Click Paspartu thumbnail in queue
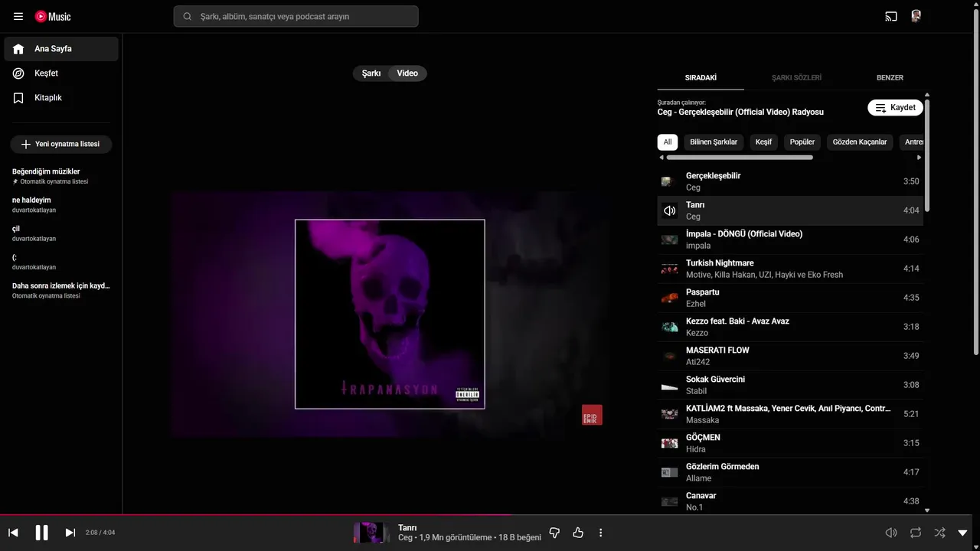The width and height of the screenshot is (980, 551). (670, 298)
